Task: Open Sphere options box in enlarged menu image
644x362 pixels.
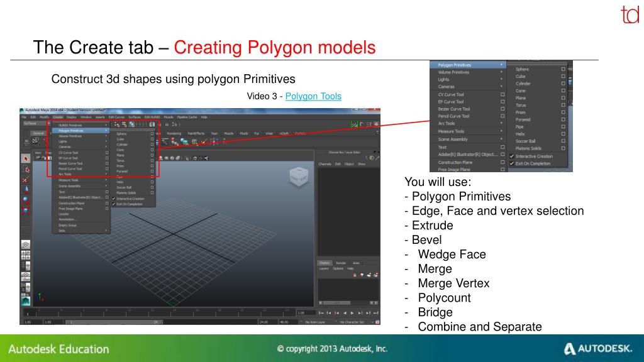Action: 563,69
